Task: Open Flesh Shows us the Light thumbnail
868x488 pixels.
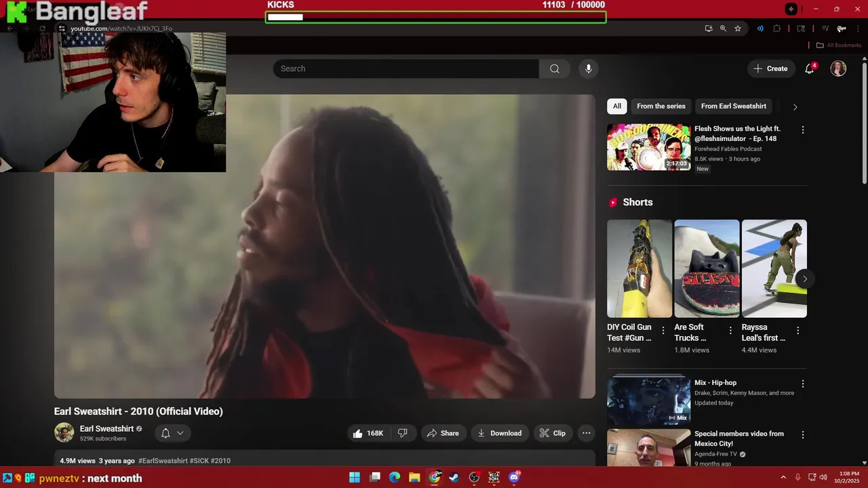Action: tap(649, 147)
